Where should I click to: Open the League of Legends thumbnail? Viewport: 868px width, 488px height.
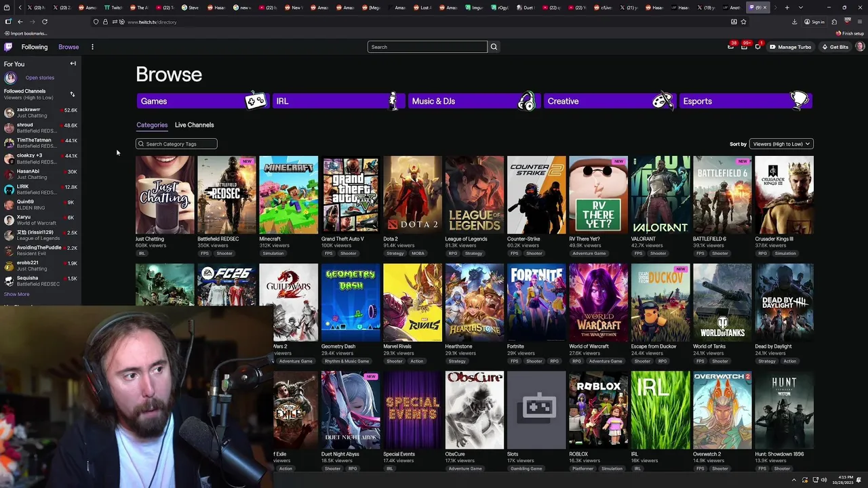474,195
